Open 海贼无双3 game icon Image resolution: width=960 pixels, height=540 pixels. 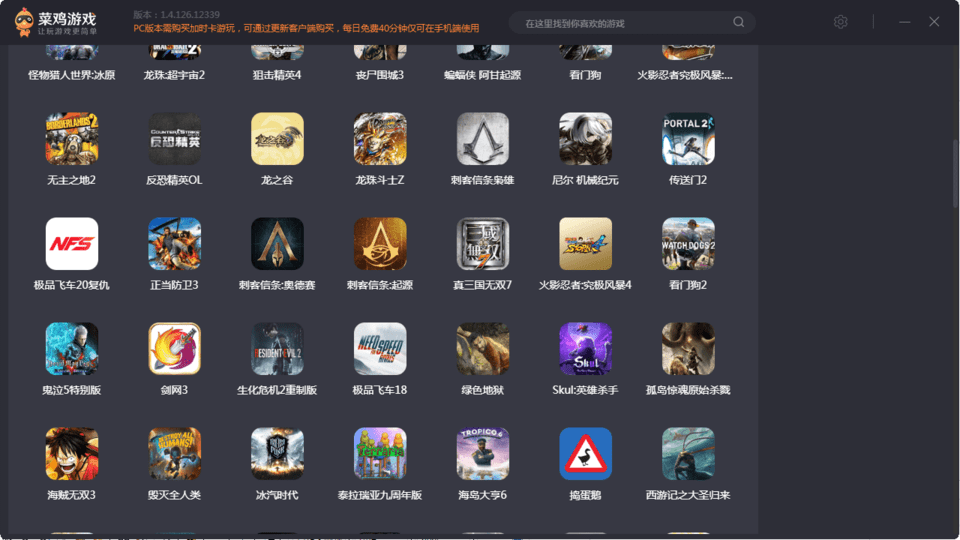72,454
